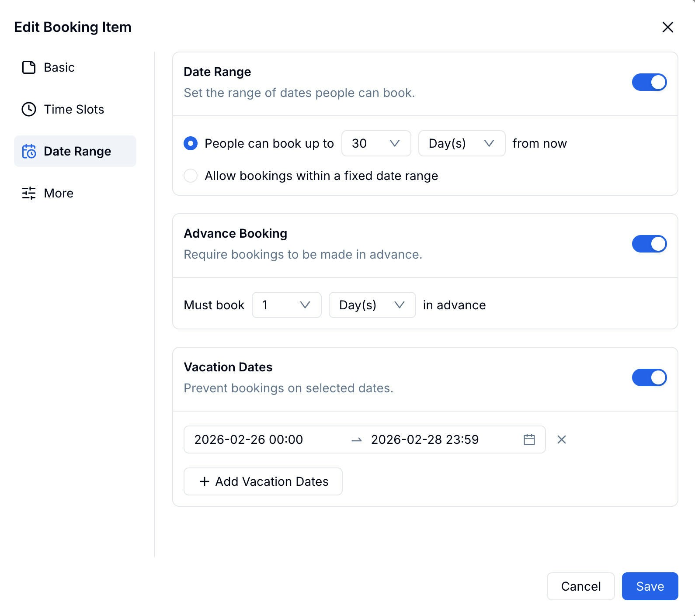Click the Cancel button
The height and width of the screenshot is (616, 695).
point(580,586)
